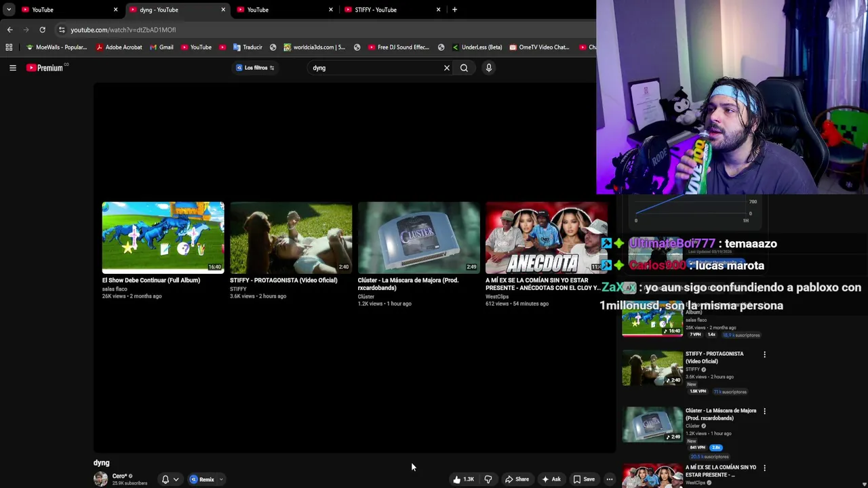Click 71 k suscriptores badge under STIFFY
This screenshot has width=868, height=488.
point(730,392)
